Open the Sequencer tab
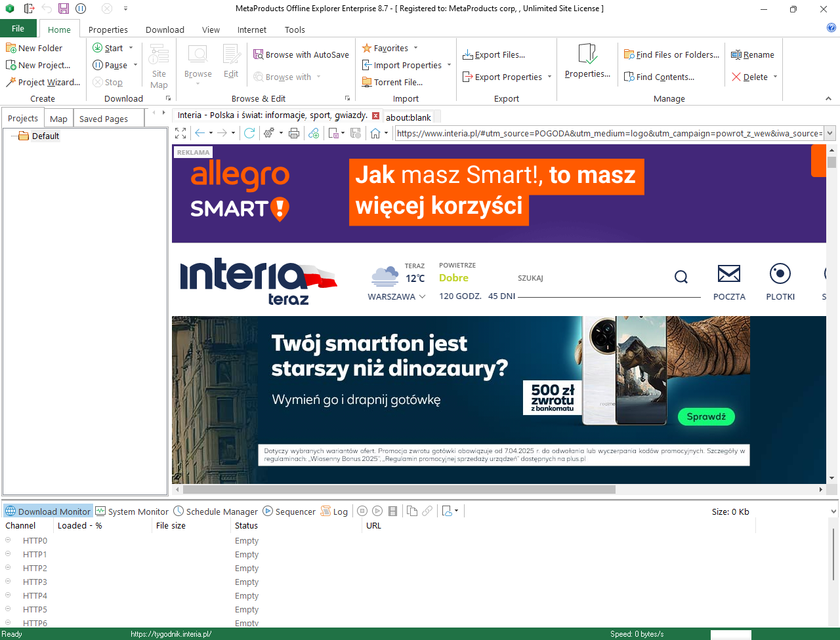This screenshot has width=840, height=640. tap(289, 511)
